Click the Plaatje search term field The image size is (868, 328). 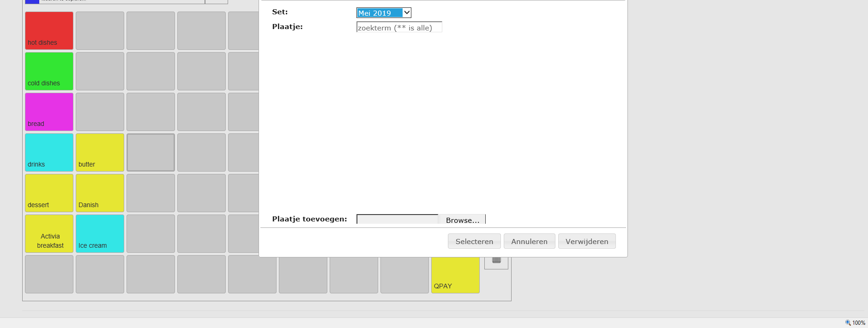click(399, 27)
